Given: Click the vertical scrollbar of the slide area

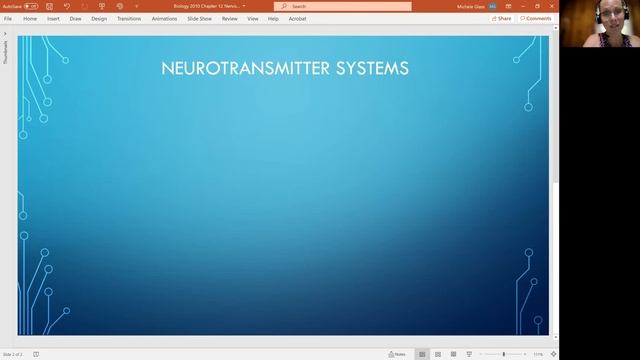Looking at the screenshot, I should click(556, 182).
